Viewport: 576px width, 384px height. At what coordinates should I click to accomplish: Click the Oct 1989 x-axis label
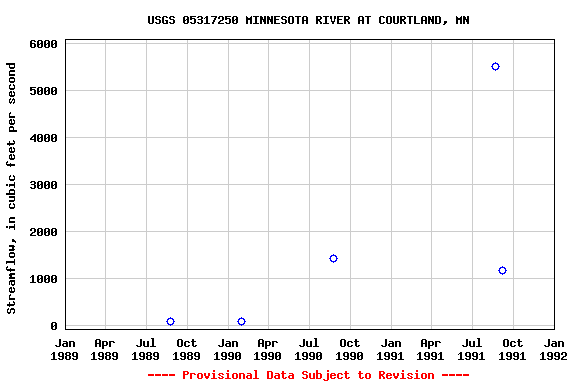187,349
